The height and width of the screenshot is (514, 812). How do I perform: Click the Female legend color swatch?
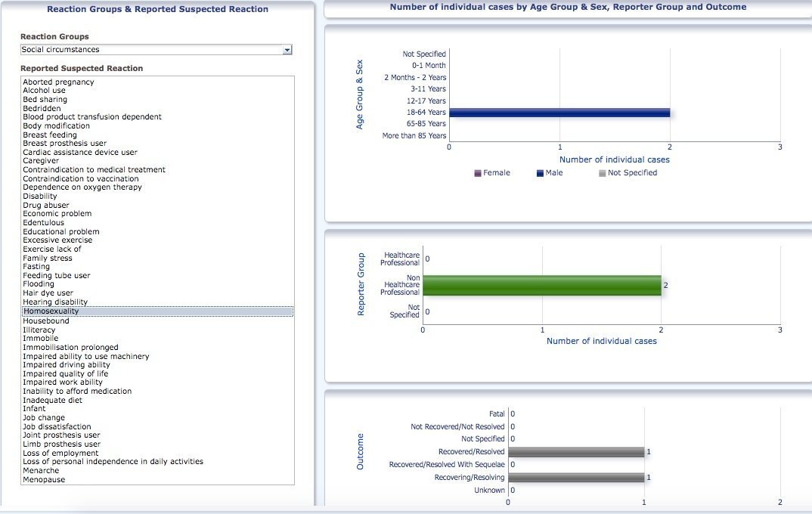[478, 173]
